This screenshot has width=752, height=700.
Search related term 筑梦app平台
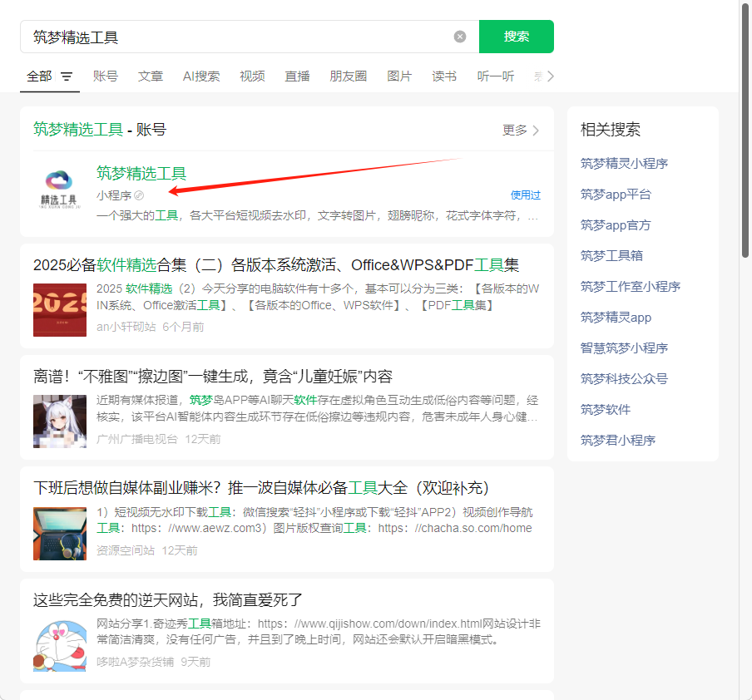click(616, 195)
